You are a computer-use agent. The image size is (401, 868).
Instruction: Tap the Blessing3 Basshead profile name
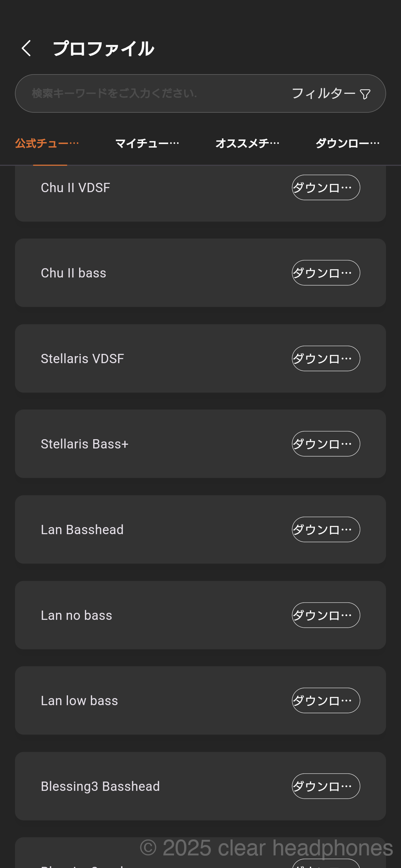pos(100,786)
